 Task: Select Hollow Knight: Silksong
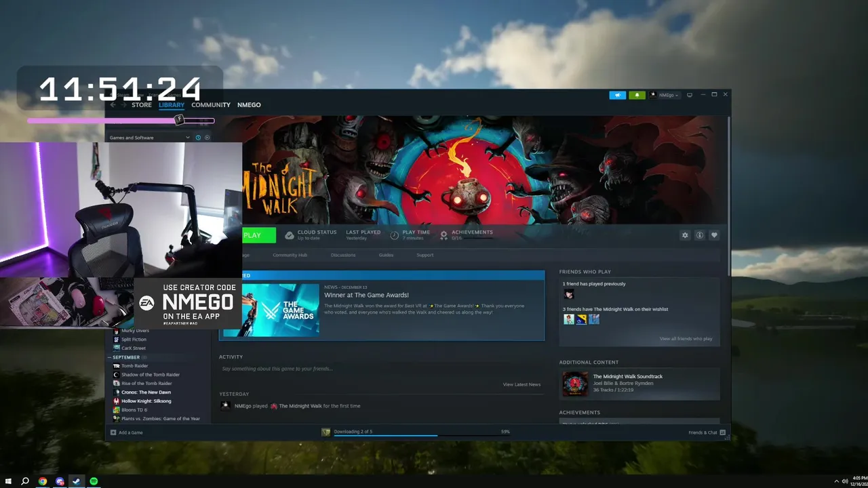click(146, 401)
